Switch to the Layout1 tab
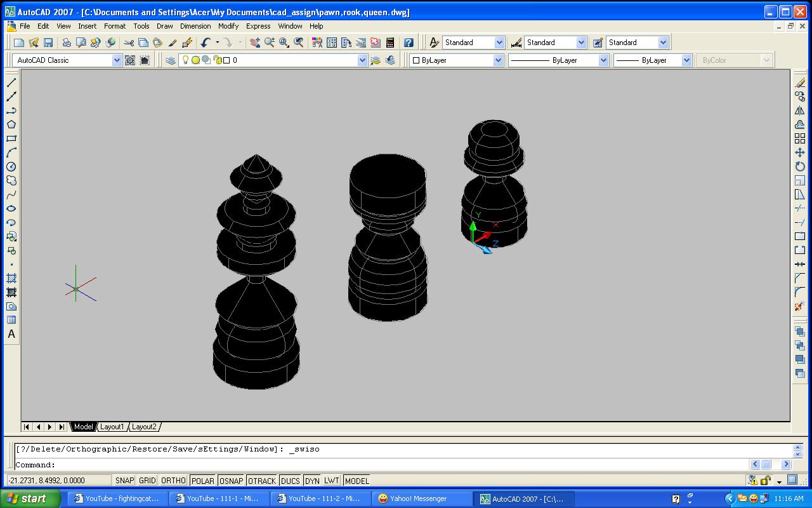812x508 pixels. pos(112,427)
